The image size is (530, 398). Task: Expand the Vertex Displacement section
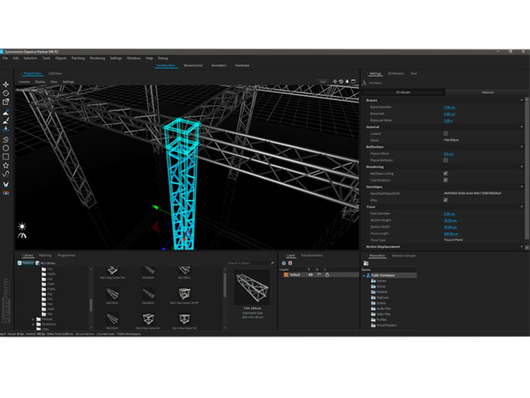pyautogui.click(x=522, y=247)
